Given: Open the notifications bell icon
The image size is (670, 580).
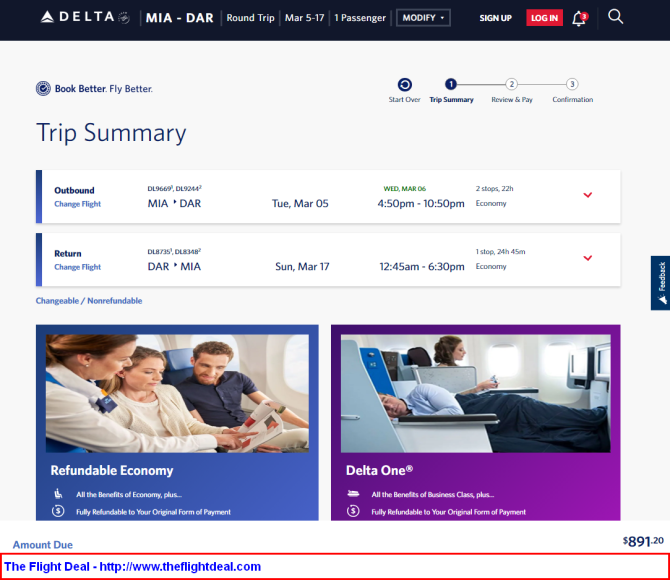Looking at the screenshot, I should pos(579,18).
